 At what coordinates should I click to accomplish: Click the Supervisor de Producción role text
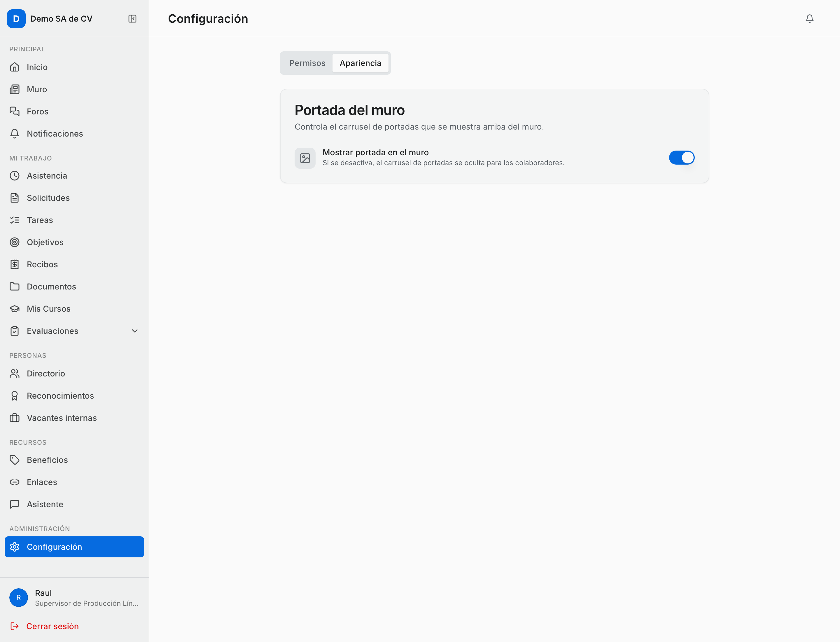87,603
